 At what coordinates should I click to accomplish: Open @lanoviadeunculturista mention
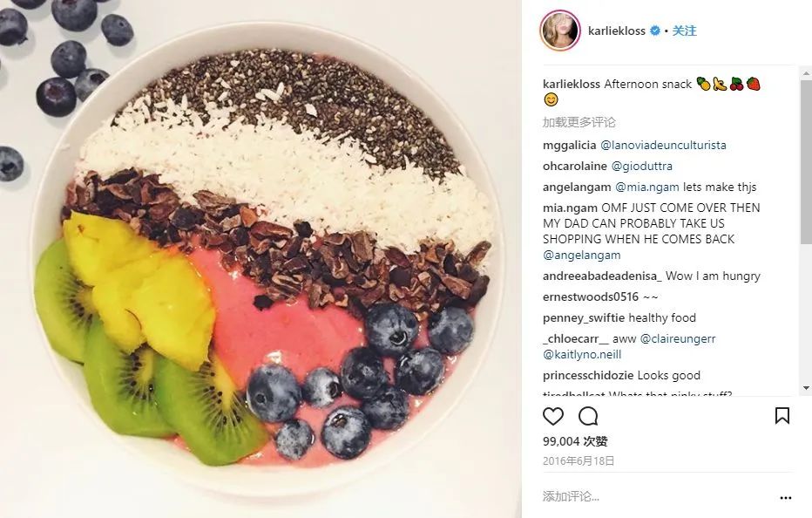coord(663,145)
